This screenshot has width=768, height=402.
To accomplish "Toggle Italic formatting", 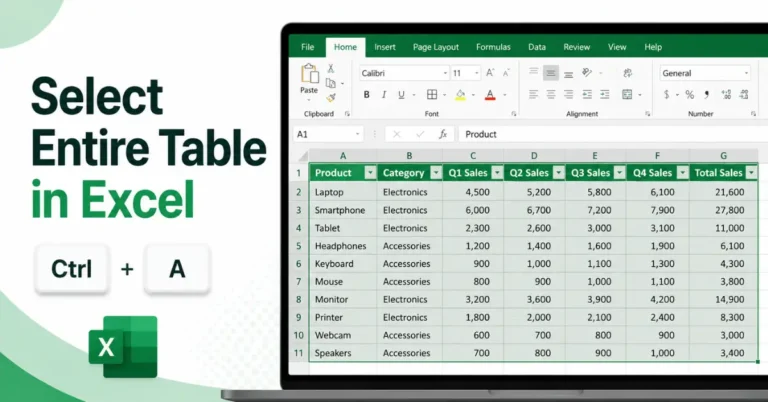I will (x=384, y=95).
